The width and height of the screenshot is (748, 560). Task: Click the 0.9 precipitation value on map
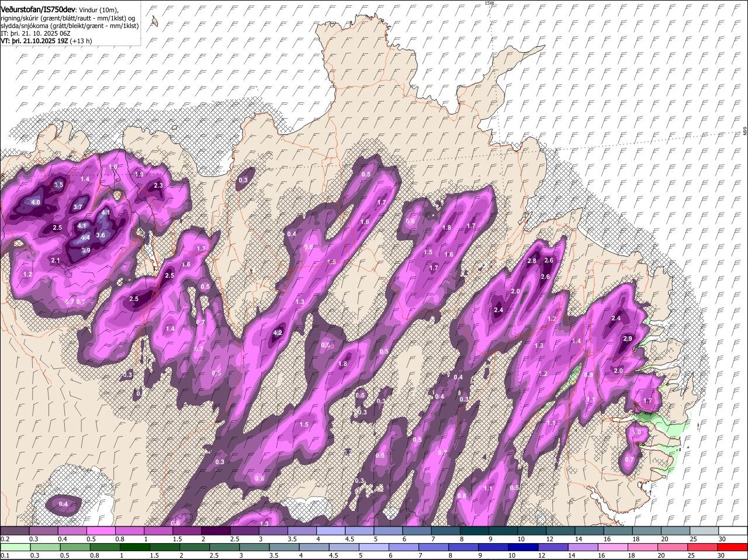[x=589, y=375]
